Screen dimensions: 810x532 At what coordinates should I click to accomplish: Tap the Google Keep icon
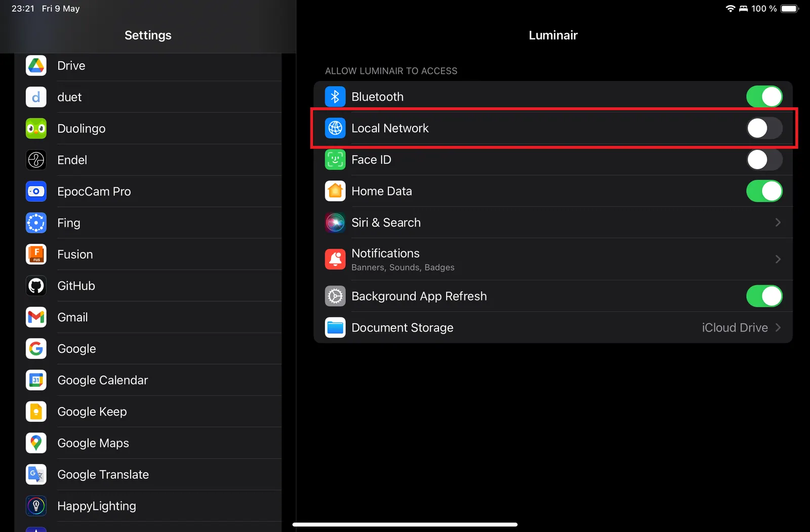click(36, 412)
